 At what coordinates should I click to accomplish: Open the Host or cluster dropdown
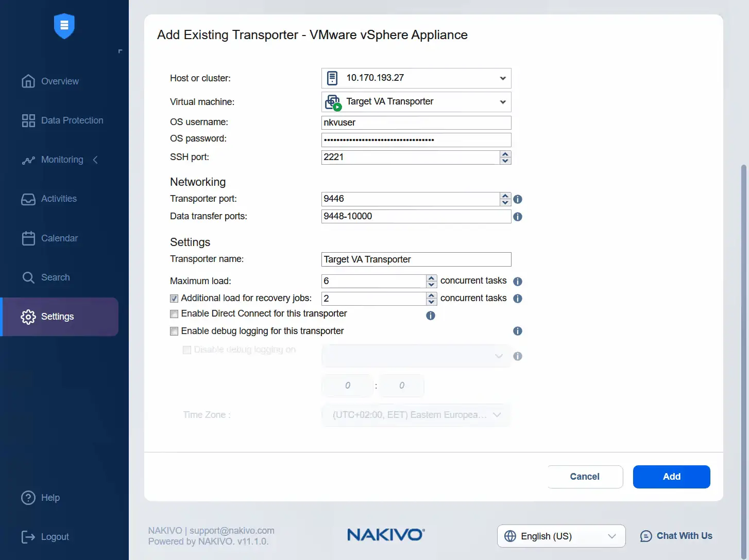(502, 78)
